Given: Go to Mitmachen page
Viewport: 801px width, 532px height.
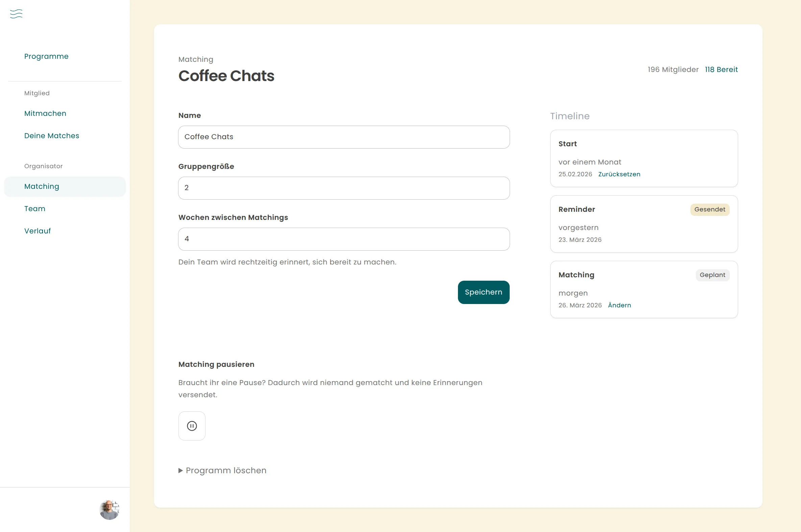Looking at the screenshot, I should tap(45, 113).
